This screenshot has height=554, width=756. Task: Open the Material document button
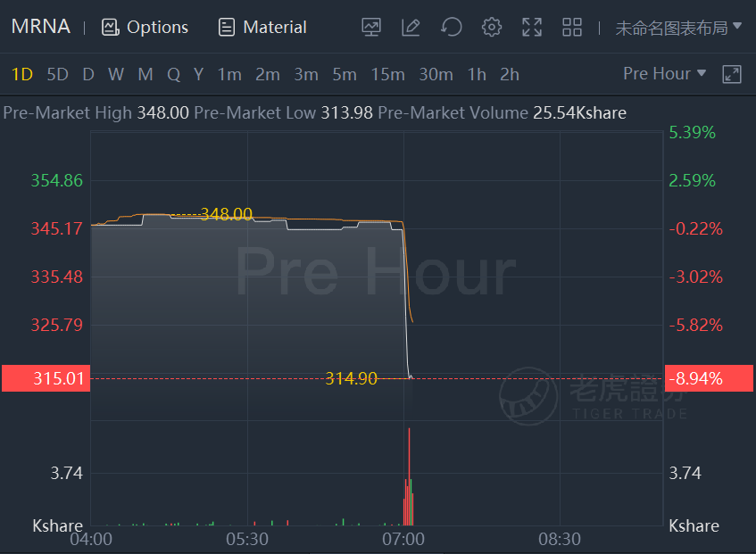(x=262, y=27)
